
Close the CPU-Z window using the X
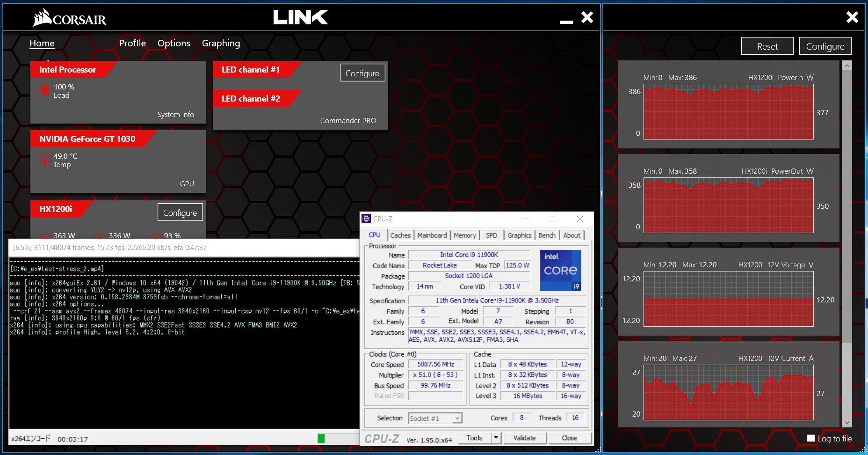(580, 219)
